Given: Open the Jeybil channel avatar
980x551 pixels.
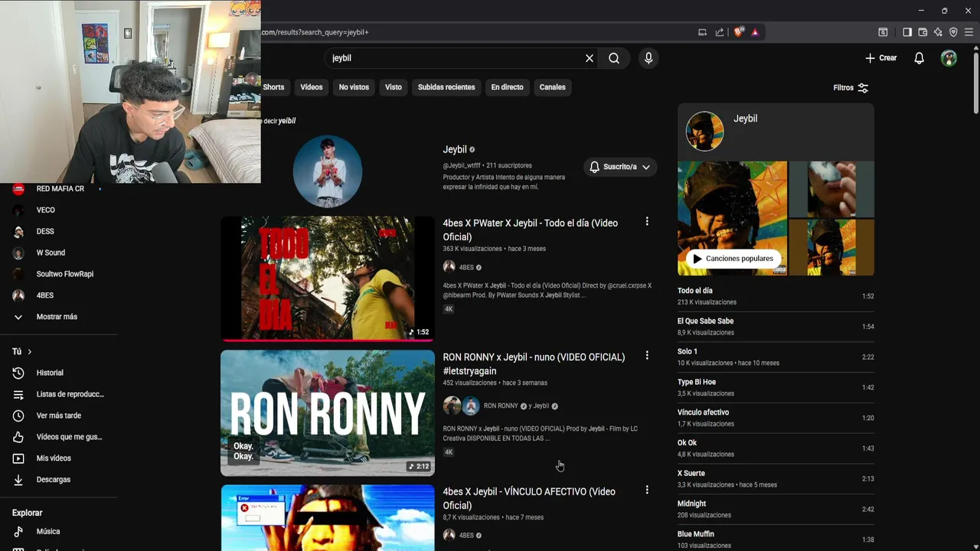Looking at the screenshot, I should [x=328, y=171].
